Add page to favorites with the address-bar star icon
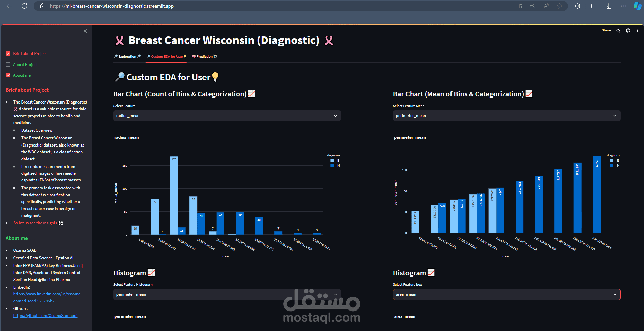 pos(560,6)
